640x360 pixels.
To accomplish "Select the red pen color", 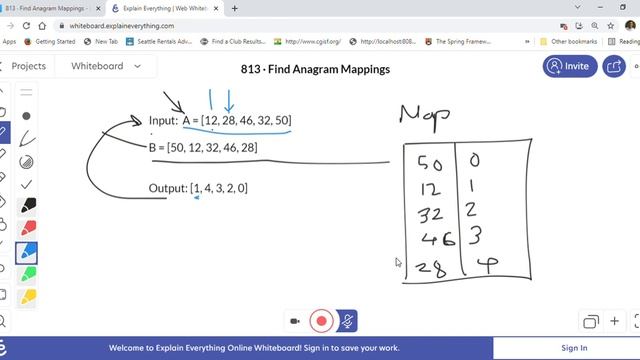I will pos(27,228).
